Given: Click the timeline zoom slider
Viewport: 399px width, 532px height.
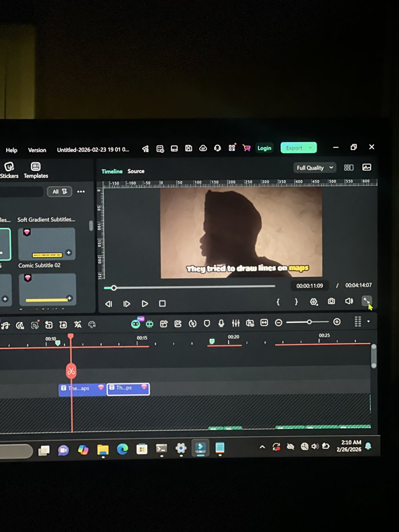Looking at the screenshot, I should coord(308,322).
